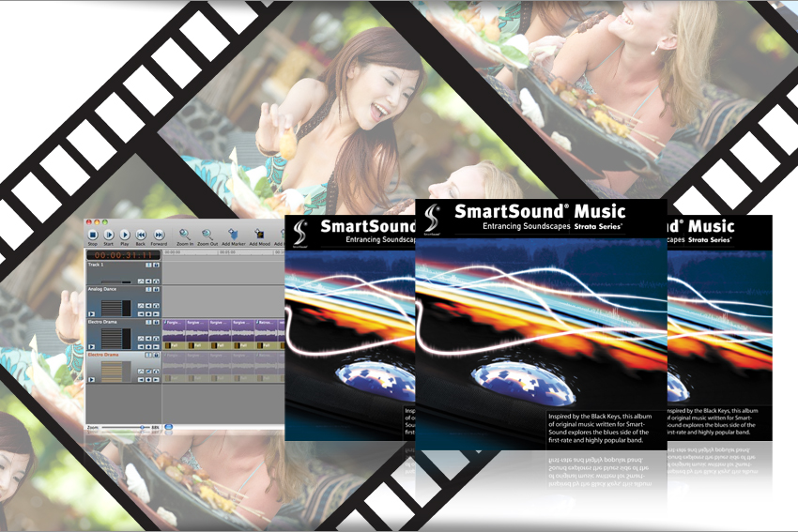
Task: Preview Analog Dance with its play button
Action: 92,313
